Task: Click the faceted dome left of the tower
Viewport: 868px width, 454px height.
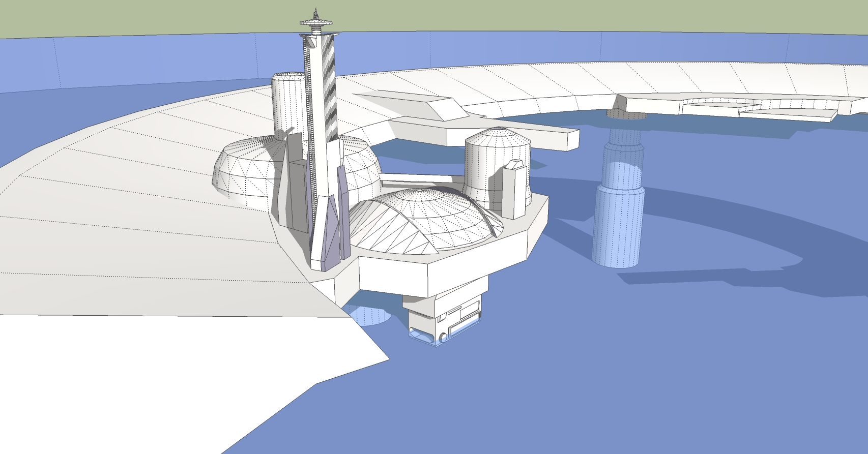Action: (x=244, y=168)
